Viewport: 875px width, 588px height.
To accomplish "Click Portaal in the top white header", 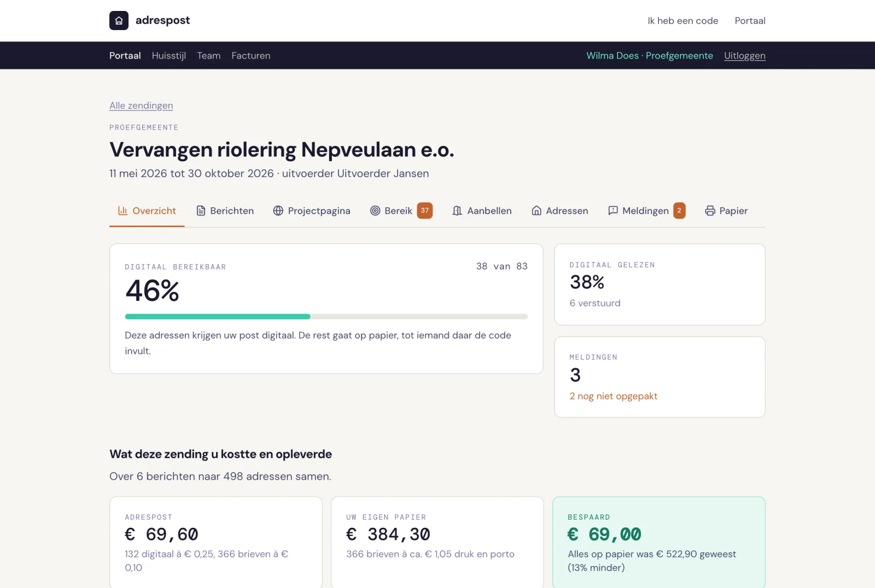I will (x=750, y=21).
